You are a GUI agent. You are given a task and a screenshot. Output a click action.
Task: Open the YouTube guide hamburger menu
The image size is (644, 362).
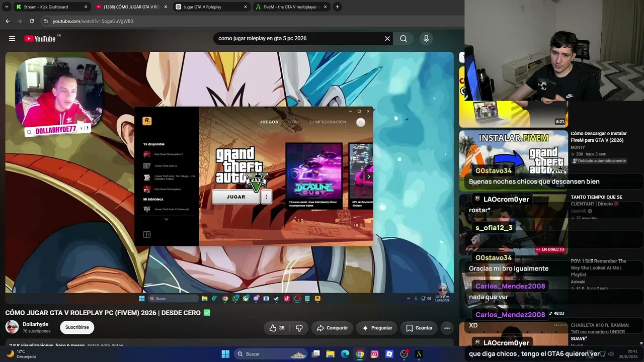pos(12,39)
